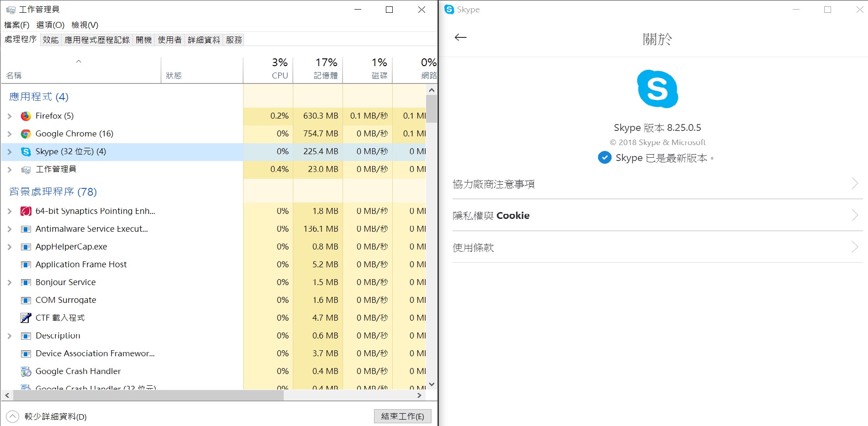Click the Firefox icon in process list
Viewport: 868px width, 426px height.
tap(26, 116)
